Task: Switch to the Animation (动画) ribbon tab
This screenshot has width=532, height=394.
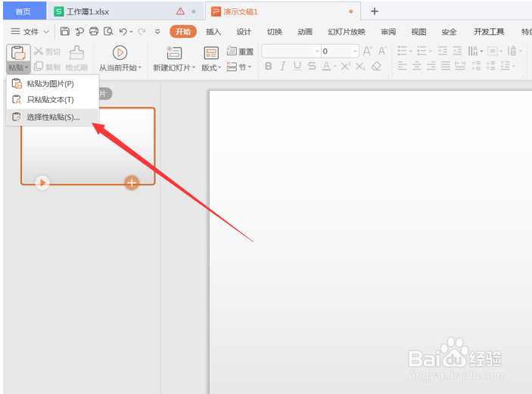Action: tap(305, 32)
